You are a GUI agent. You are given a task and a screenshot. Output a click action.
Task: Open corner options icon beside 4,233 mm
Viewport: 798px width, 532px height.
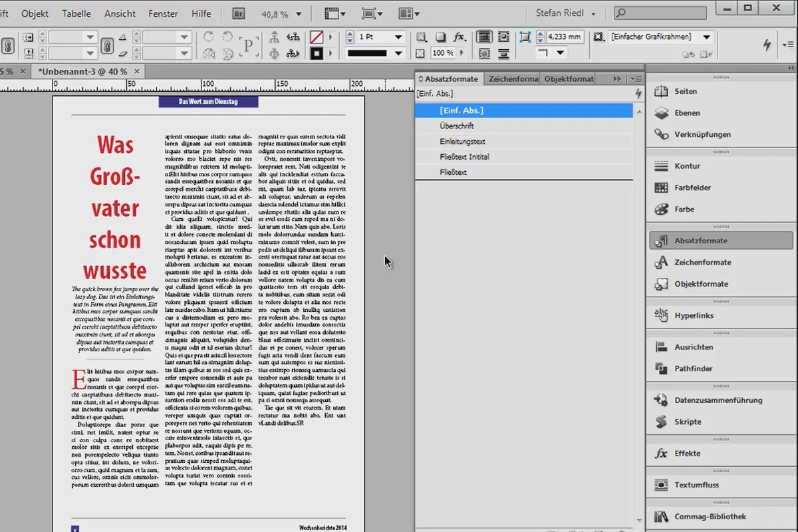(x=526, y=37)
